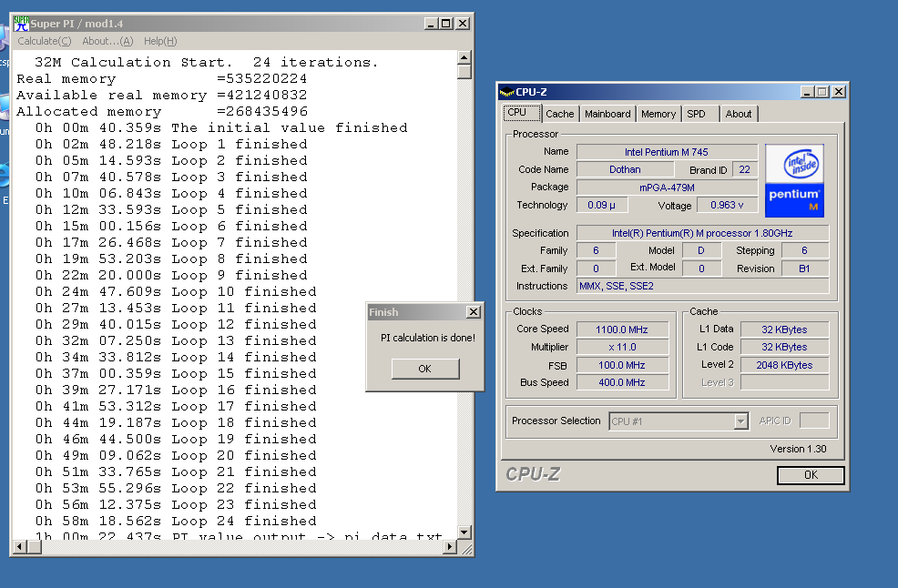Click the APIC ID field
The height and width of the screenshot is (588, 898).
pos(814,421)
